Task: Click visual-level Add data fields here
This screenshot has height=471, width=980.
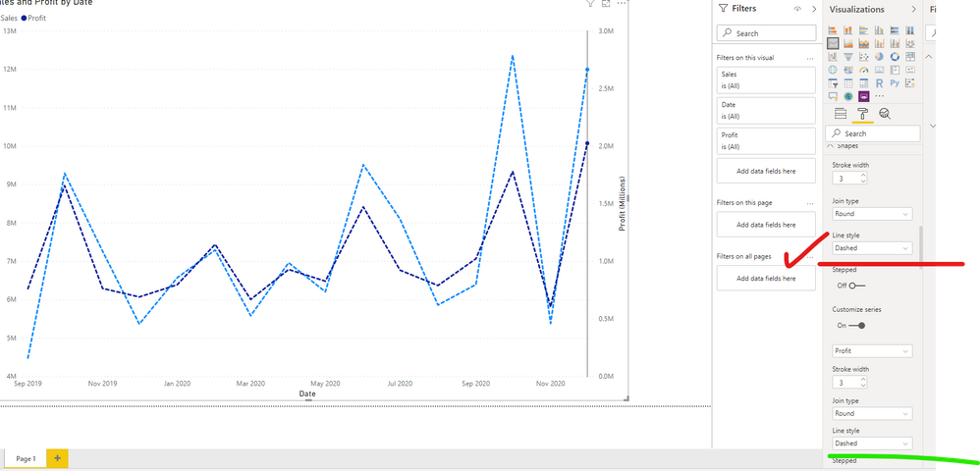Action: tap(766, 171)
